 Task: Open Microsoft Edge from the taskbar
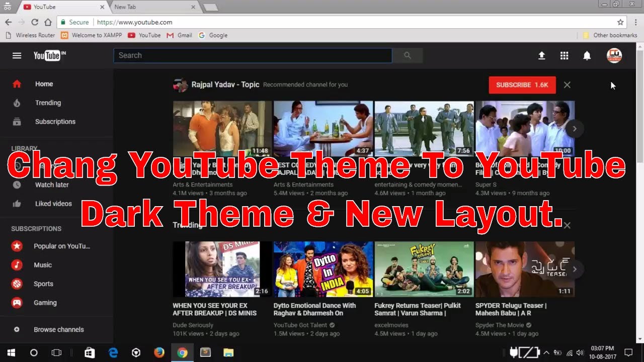point(113,352)
